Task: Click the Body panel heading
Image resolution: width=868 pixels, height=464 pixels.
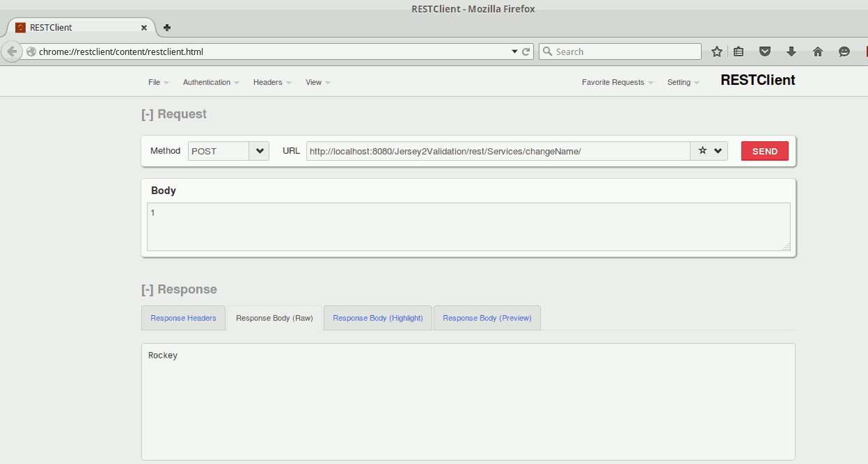Action: pyautogui.click(x=164, y=191)
